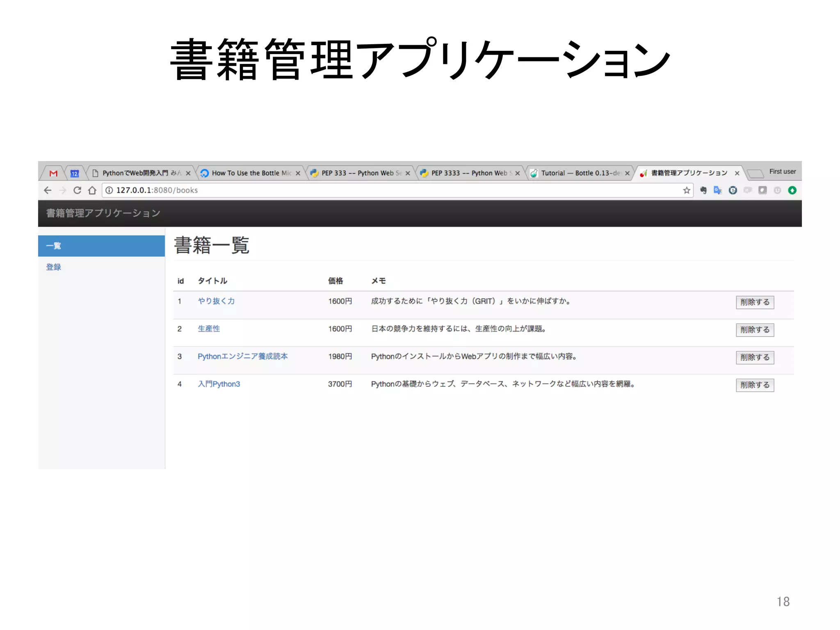The height and width of the screenshot is (630, 840).
Task: Click the 書籍管理アプリケーション navbar brand
Action: point(103,213)
